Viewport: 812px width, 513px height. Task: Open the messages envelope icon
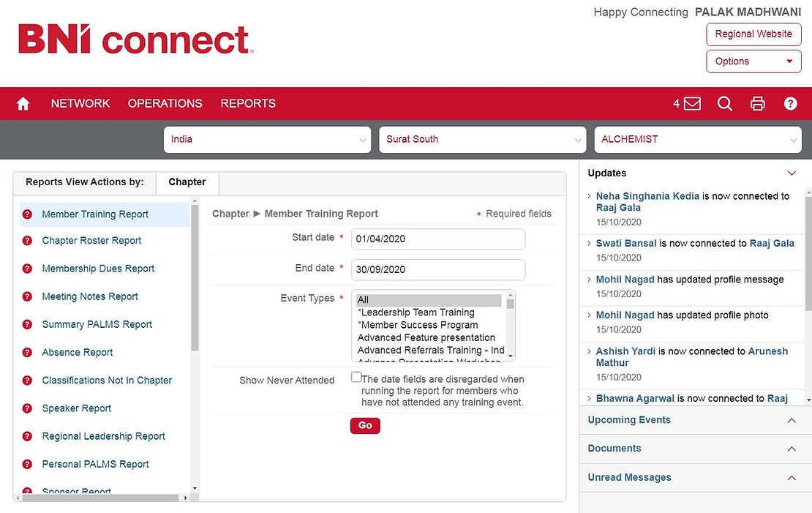(691, 104)
